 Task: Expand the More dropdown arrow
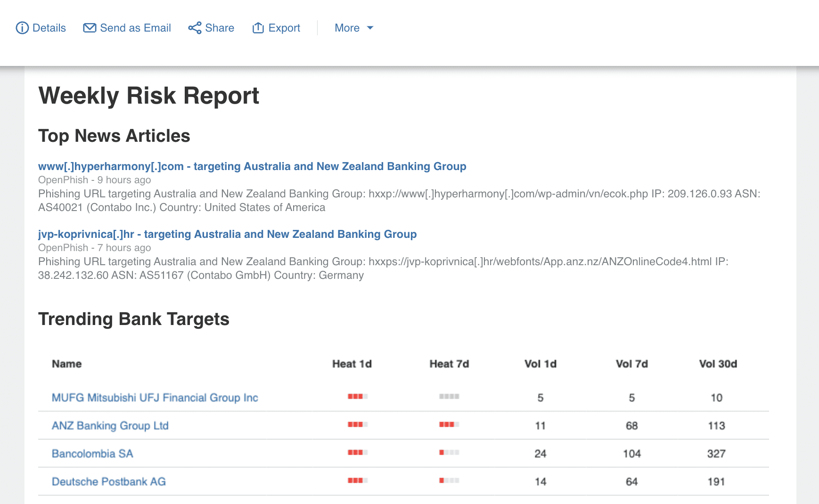(x=370, y=28)
